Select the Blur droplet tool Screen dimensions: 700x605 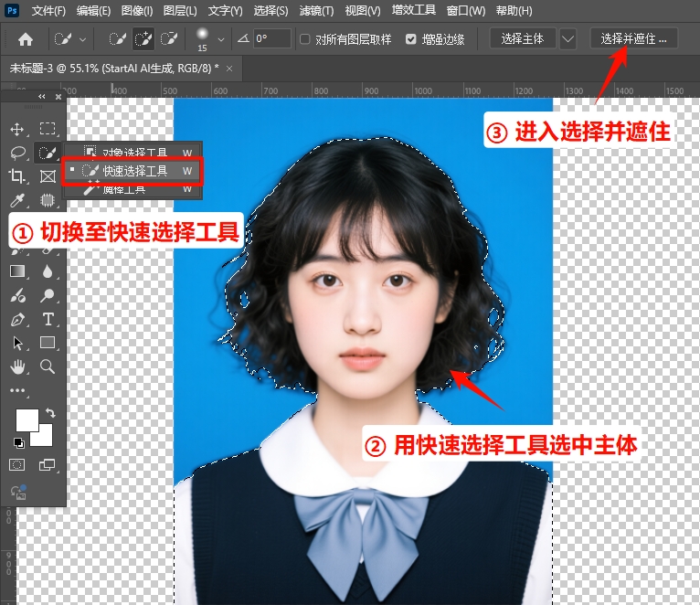48,271
